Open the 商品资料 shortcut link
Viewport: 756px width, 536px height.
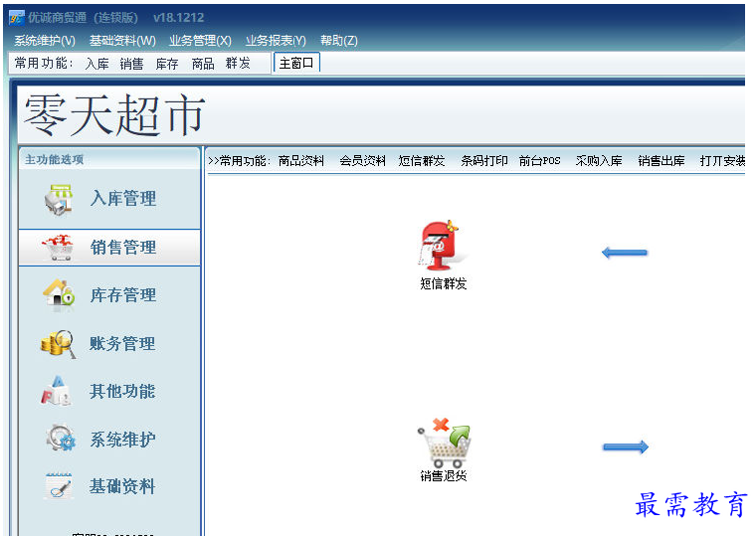point(301,161)
